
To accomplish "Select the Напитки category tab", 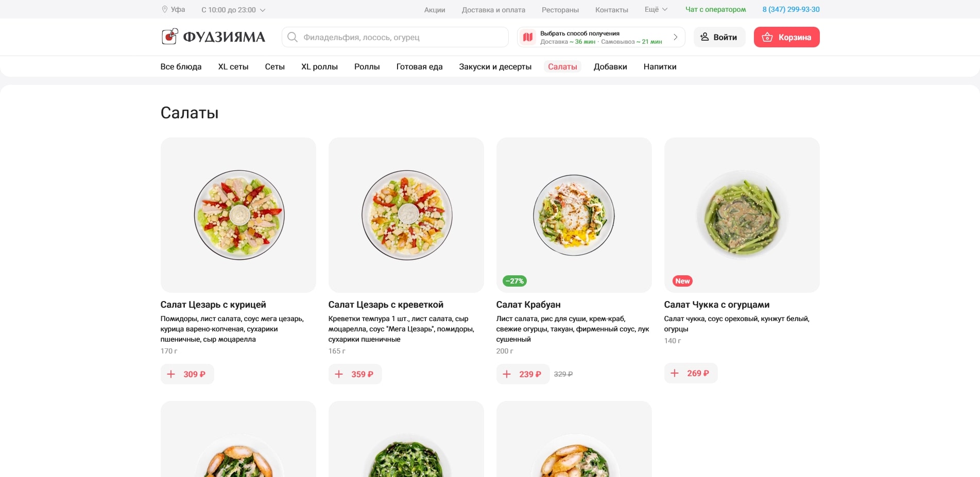I will pyautogui.click(x=660, y=66).
